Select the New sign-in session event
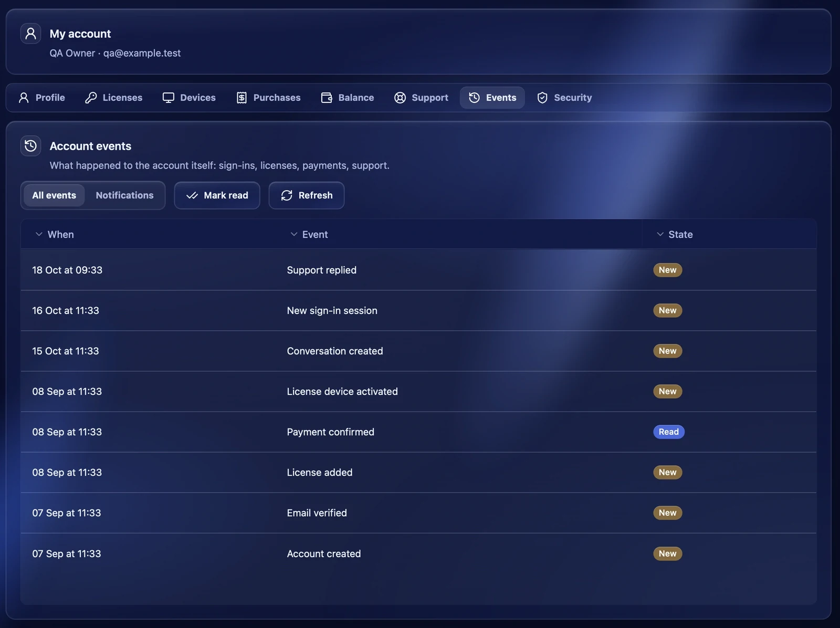840x628 pixels. pos(418,310)
